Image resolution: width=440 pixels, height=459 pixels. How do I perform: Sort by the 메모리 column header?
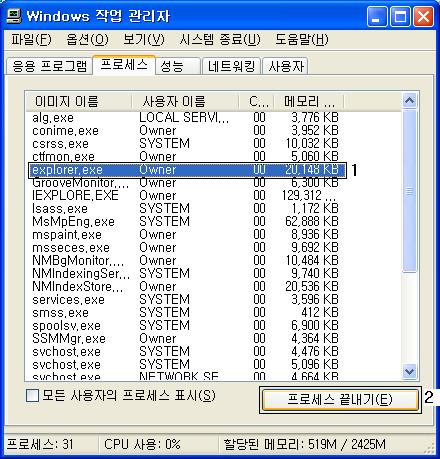pyautogui.click(x=309, y=101)
